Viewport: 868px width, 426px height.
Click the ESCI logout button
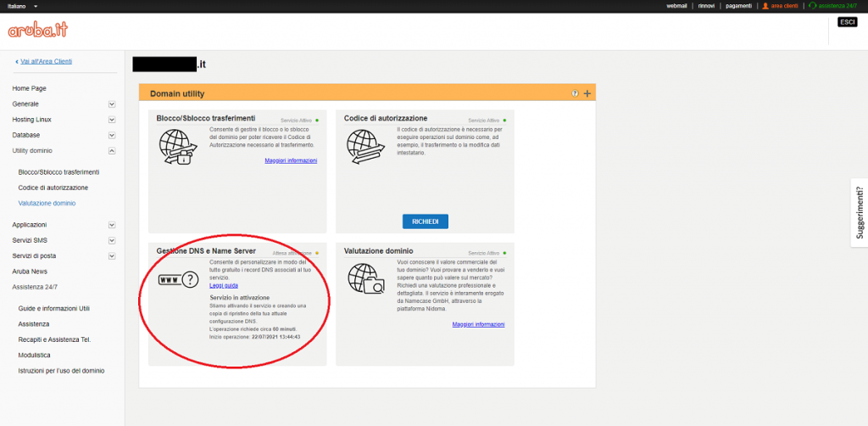(x=847, y=22)
